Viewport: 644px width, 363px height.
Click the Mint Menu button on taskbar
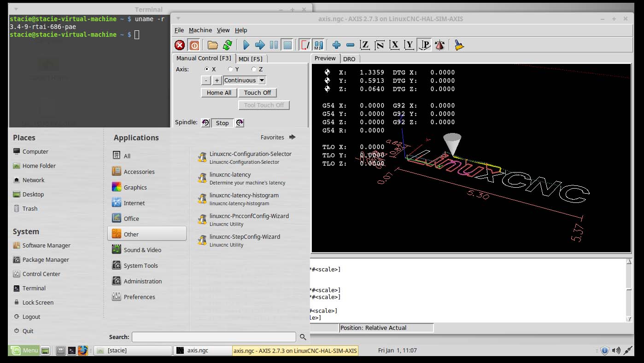24,351
